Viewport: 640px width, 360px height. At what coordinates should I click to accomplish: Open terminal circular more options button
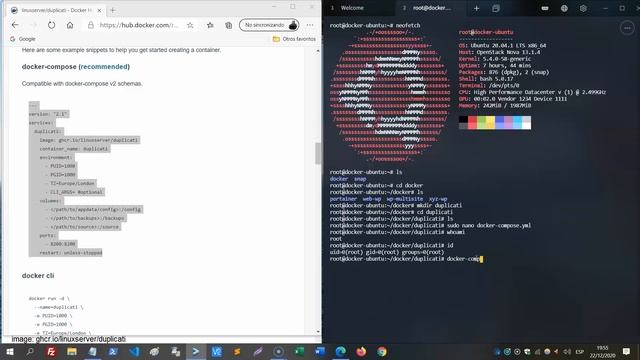click(627, 28)
